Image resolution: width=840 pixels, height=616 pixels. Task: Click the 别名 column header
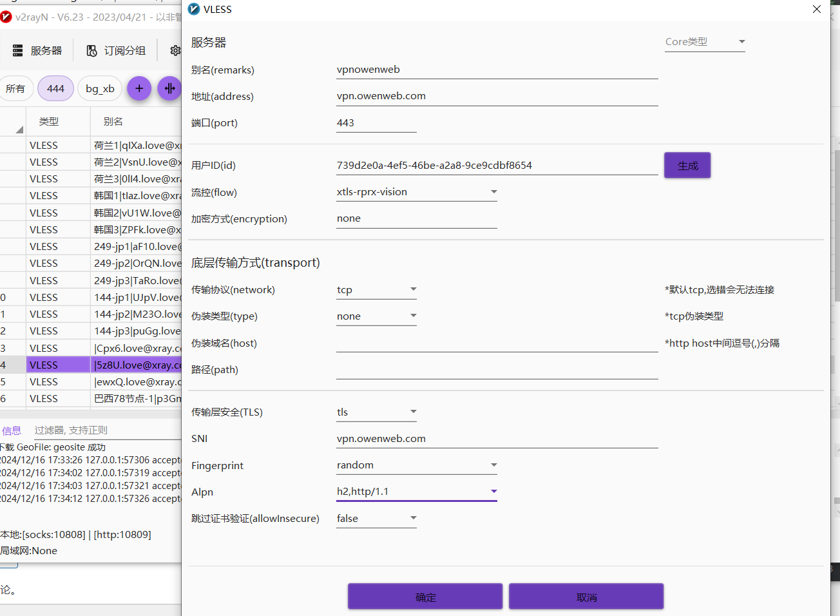136,121
